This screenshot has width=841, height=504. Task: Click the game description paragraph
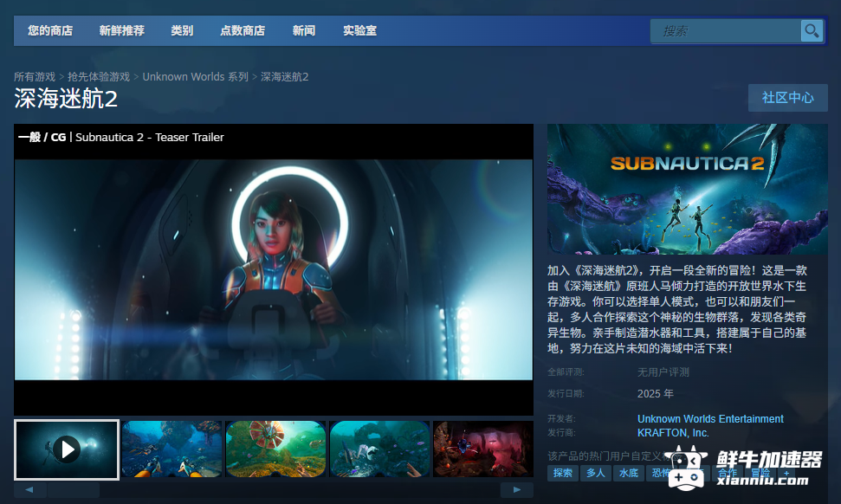click(677, 309)
